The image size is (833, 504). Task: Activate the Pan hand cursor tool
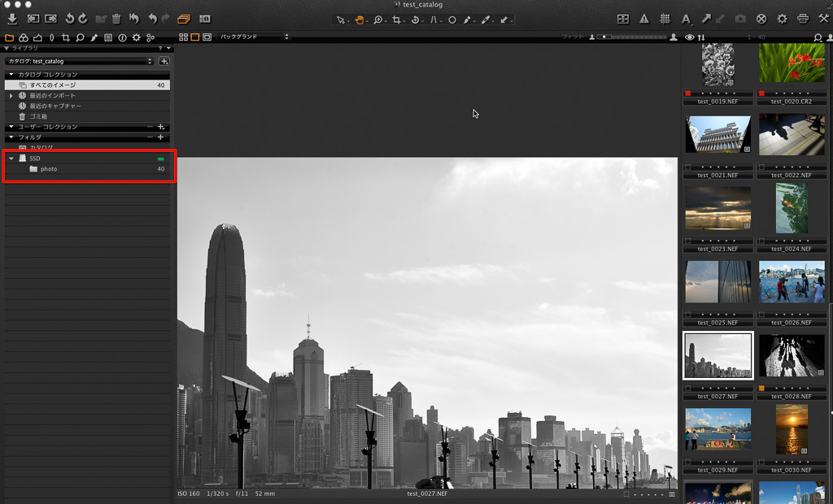(359, 19)
